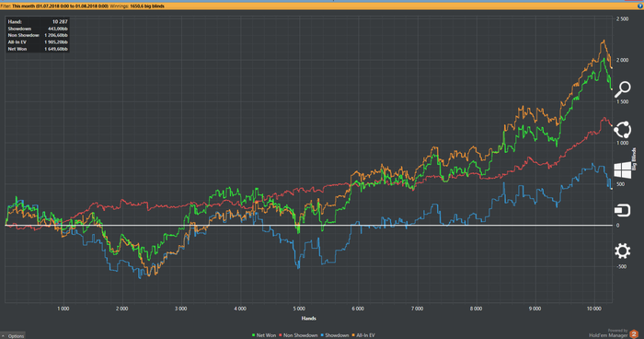
Task: Open the Share charm icon
Action: (x=622, y=130)
